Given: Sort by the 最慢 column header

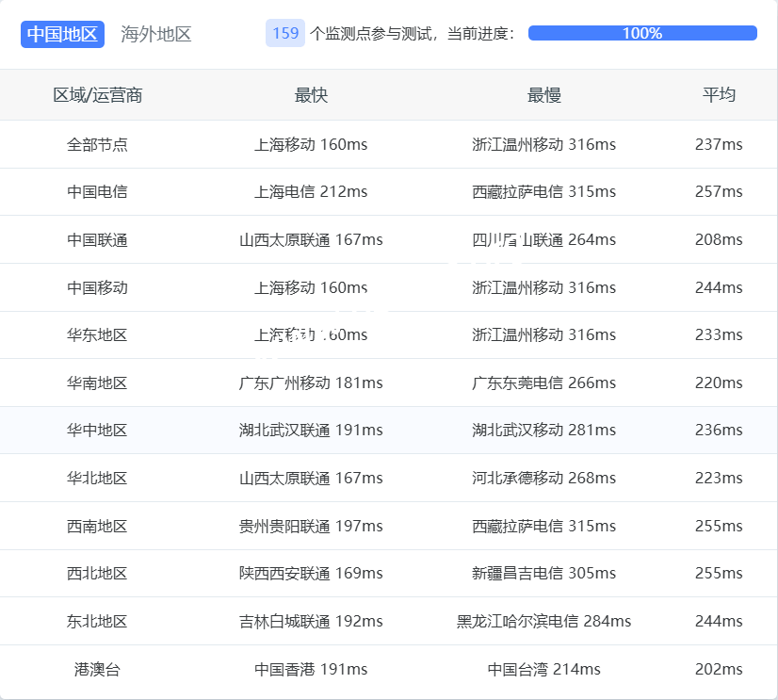Looking at the screenshot, I should coord(543,95).
